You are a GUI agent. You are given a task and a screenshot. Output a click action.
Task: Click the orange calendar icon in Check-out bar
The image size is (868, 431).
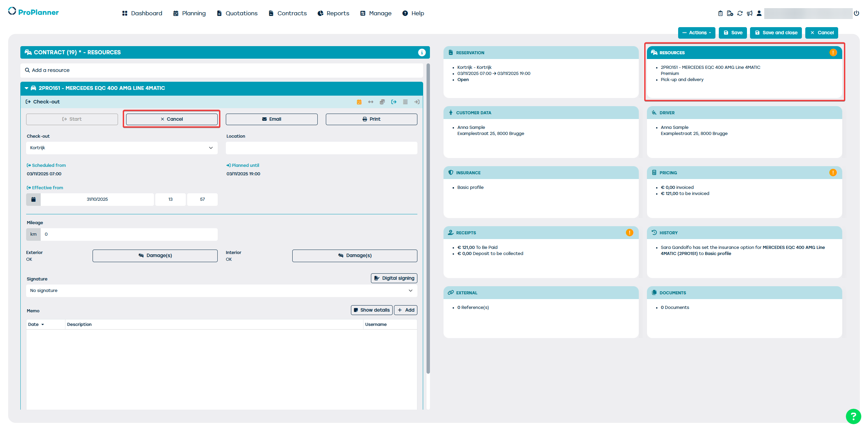[x=359, y=102]
